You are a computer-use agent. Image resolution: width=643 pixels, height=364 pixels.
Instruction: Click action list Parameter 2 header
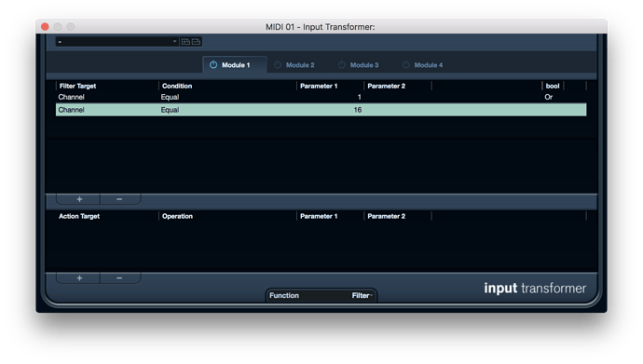pos(387,216)
